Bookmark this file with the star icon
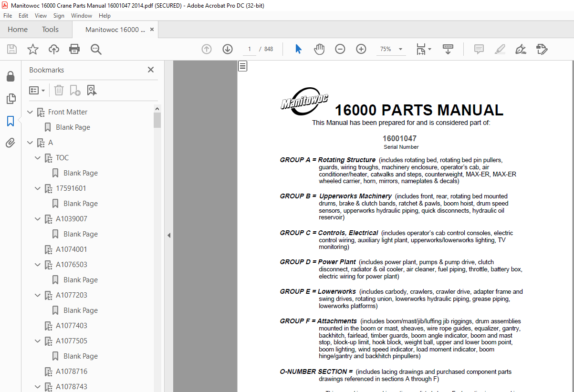 33,49
